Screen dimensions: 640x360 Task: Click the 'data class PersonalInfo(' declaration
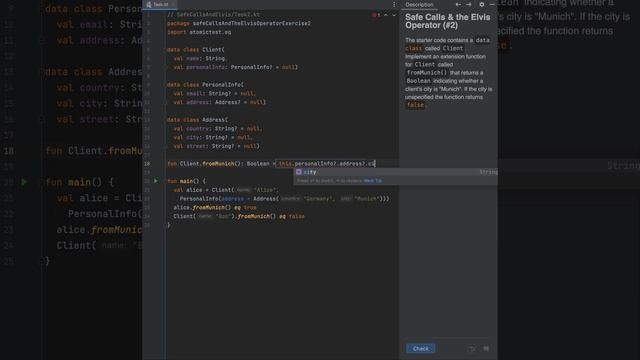tap(205, 85)
